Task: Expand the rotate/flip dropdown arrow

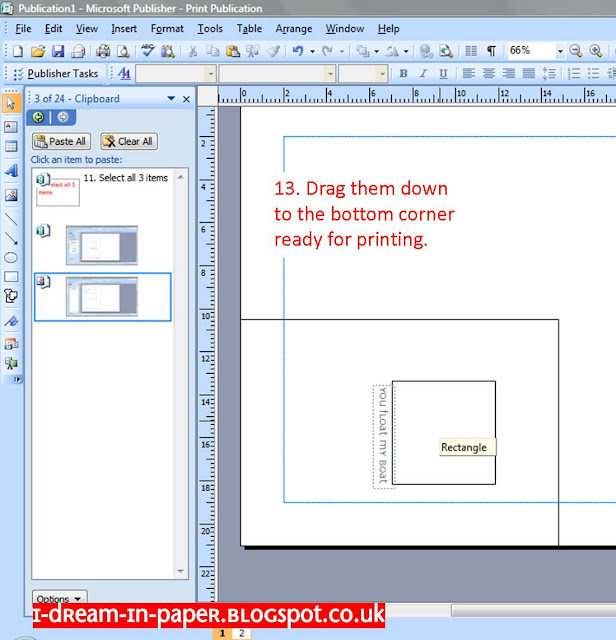Action: 406,52
